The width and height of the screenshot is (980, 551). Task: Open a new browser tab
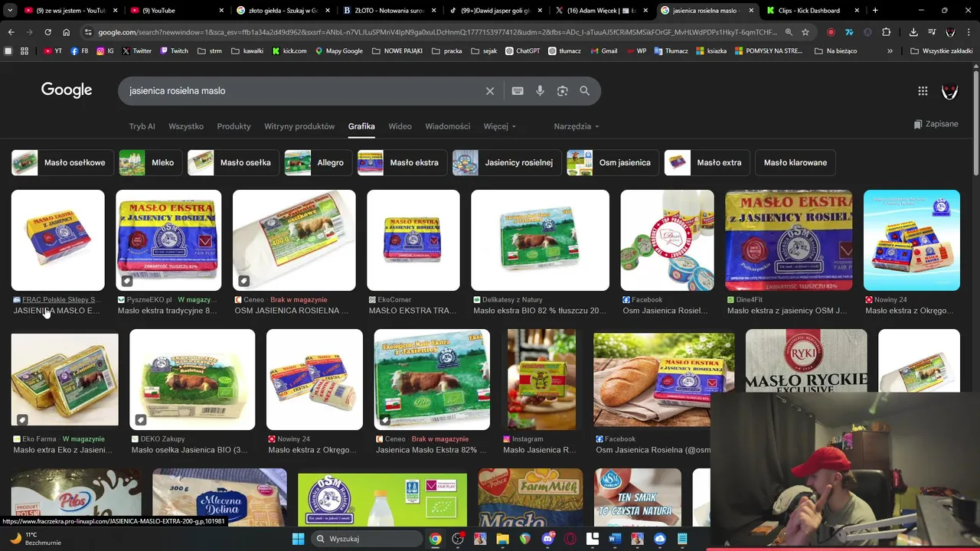875,11
